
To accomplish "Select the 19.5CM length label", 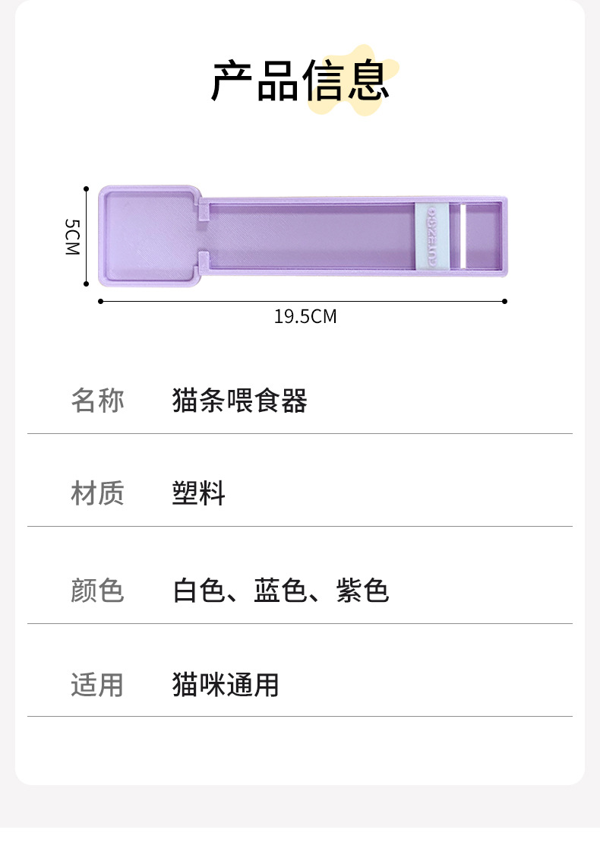I will click(305, 317).
